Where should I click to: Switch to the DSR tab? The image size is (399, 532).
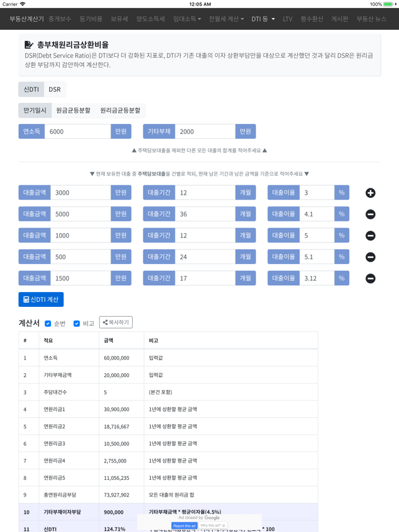click(x=55, y=89)
